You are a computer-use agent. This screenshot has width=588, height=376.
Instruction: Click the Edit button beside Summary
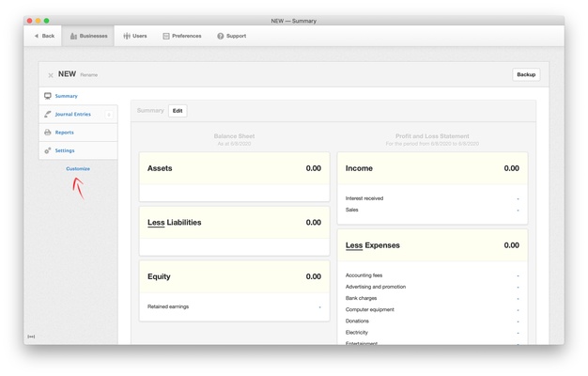click(178, 111)
